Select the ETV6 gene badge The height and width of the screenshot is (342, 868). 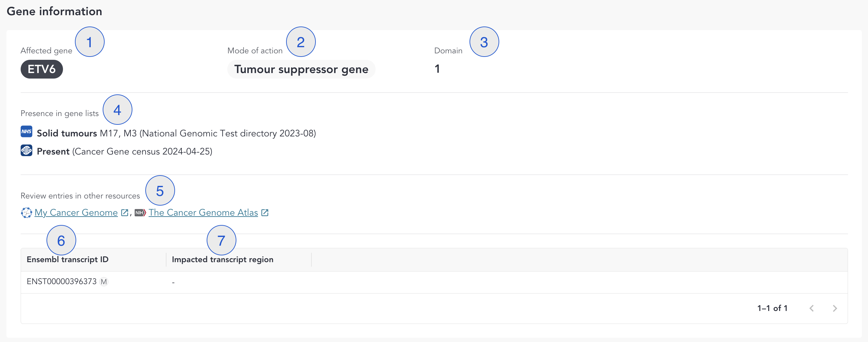click(42, 69)
